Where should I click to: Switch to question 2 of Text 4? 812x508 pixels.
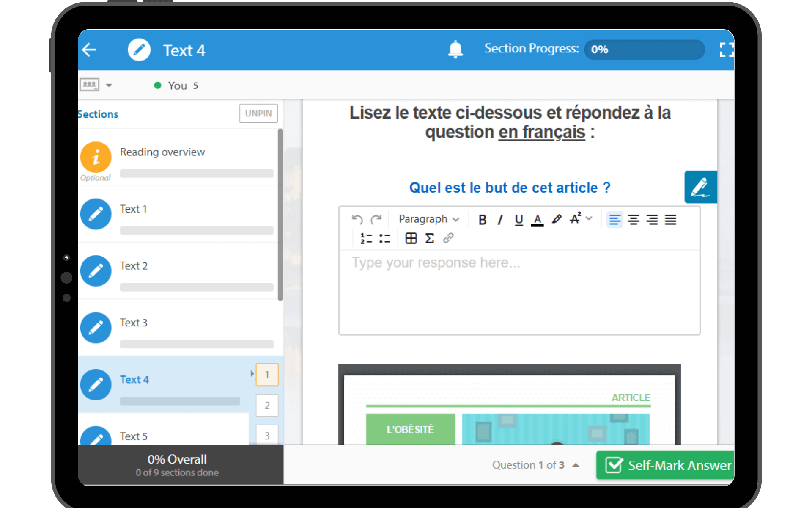click(267, 405)
